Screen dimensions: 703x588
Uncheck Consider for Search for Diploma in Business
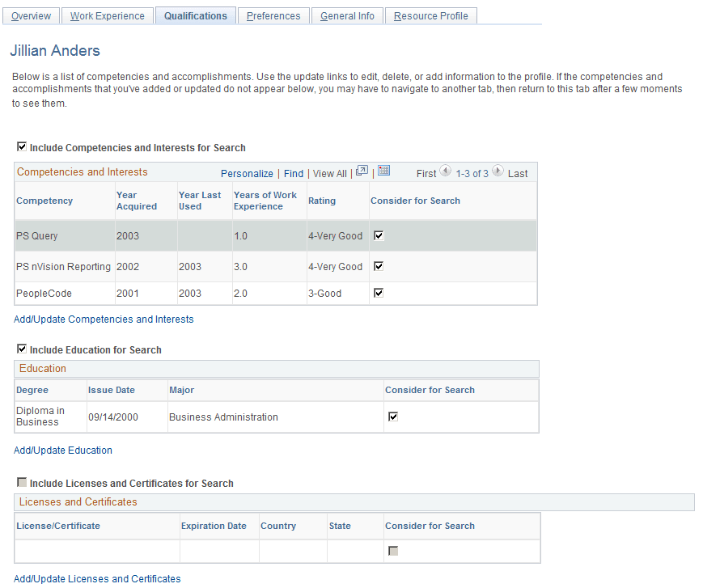(x=393, y=417)
